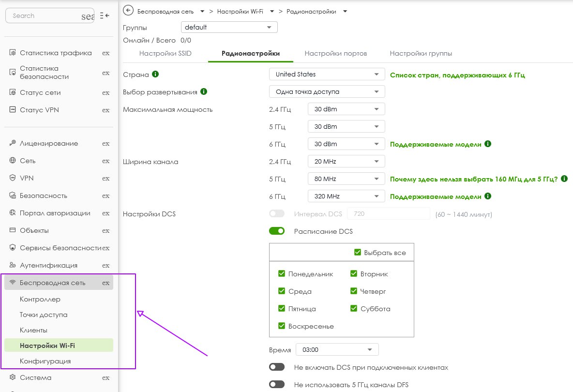Open 5 ГГц channel width 80 MHz dropdown
Image resolution: width=573 pixels, height=392 pixels.
point(347,179)
